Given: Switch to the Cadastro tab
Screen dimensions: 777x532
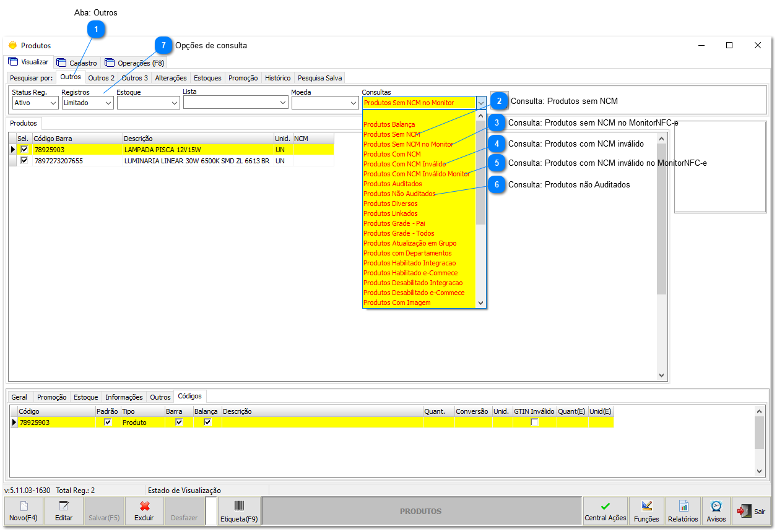Looking at the screenshot, I should coord(77,62).
